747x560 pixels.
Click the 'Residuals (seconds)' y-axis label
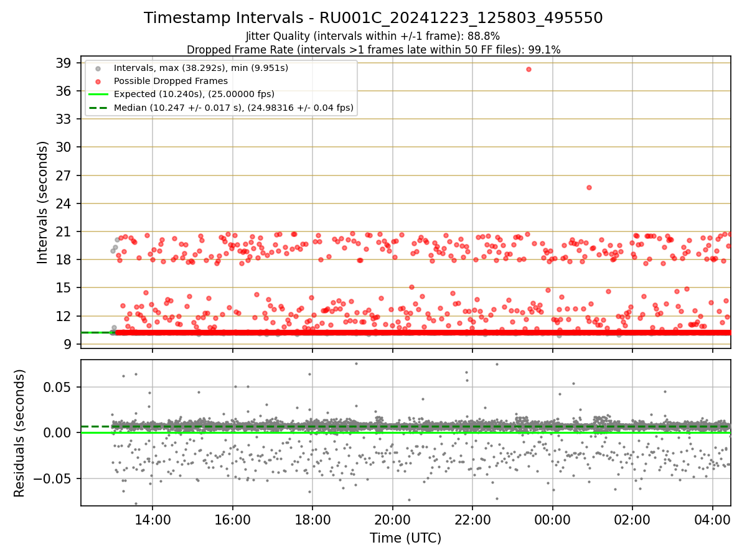click(20, 433)
